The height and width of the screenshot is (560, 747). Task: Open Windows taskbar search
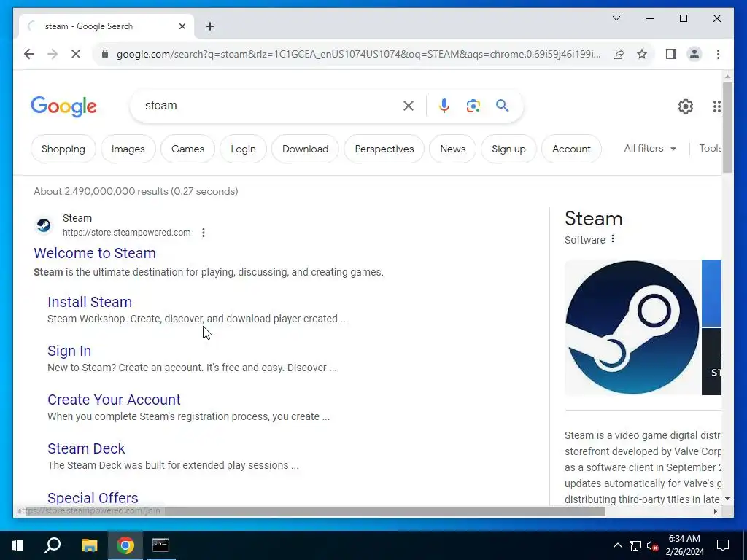pos(53,545)
